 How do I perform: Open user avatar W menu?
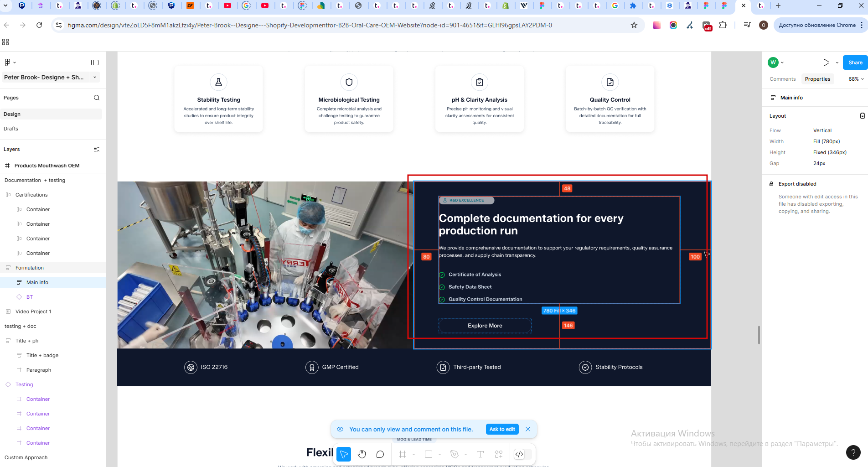[775, 62]
